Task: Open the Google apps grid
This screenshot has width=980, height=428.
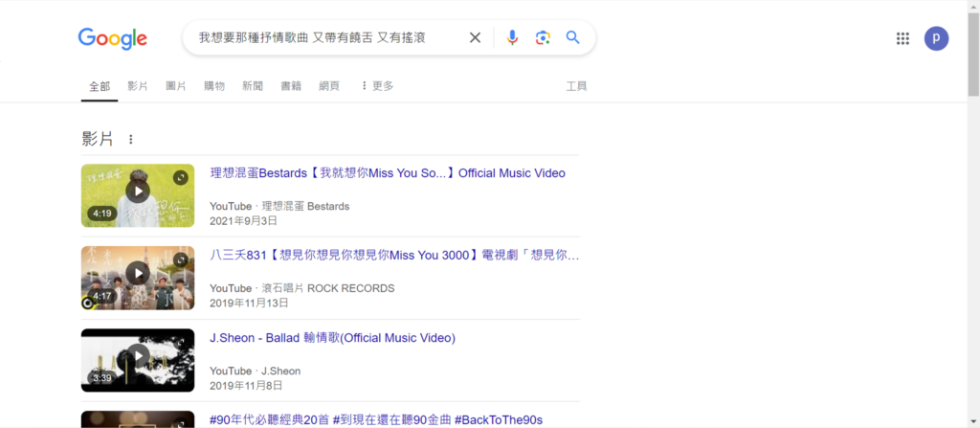Action: point(902,38)
